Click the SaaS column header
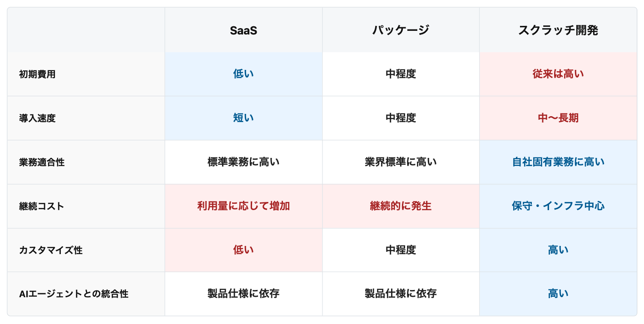 (243, 30)
